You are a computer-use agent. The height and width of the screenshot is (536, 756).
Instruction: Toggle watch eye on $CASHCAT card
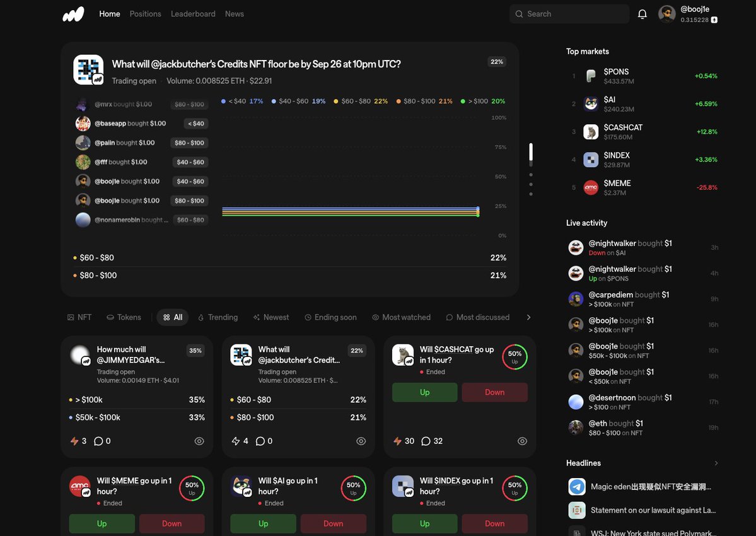[522, 441]
